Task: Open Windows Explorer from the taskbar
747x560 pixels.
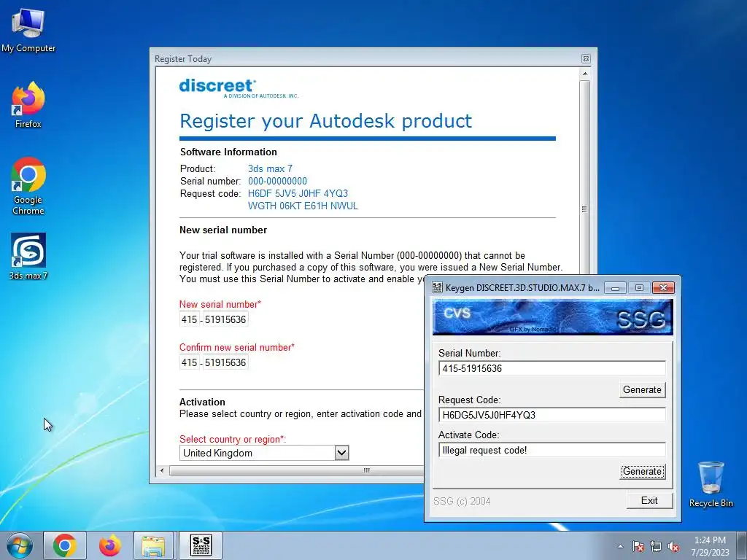Action: (155, 545)
